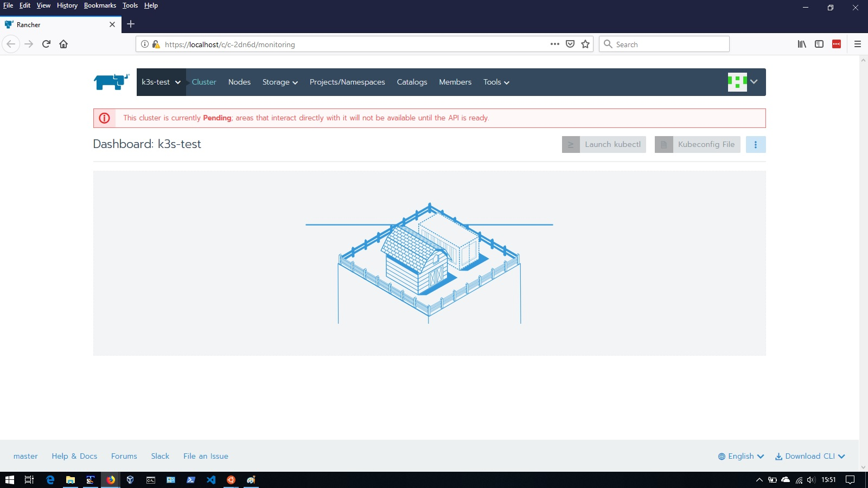Open the Storage dropdown menu
Viewport: 868px width, 488px height.
(x=279, y=82)
